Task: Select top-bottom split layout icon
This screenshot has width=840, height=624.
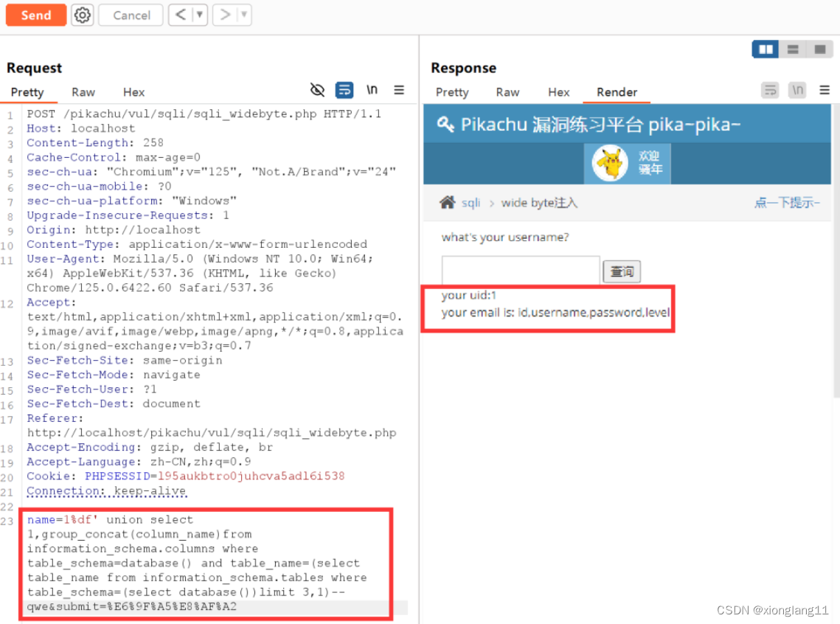Action: [x=793, y=49]
